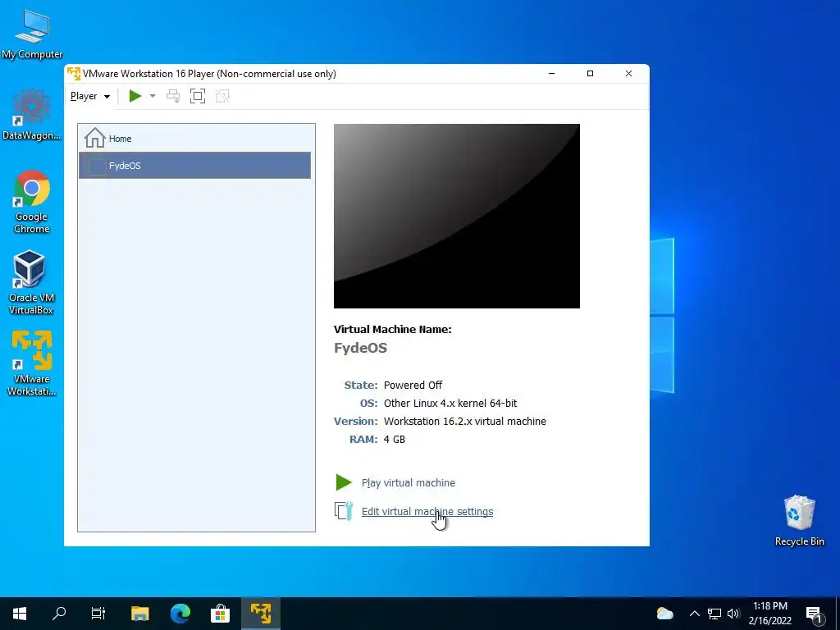The width and height of the screenshot is (840, 630).
Task: Click the weather icon in the system tray
Action: click(664, 614)
